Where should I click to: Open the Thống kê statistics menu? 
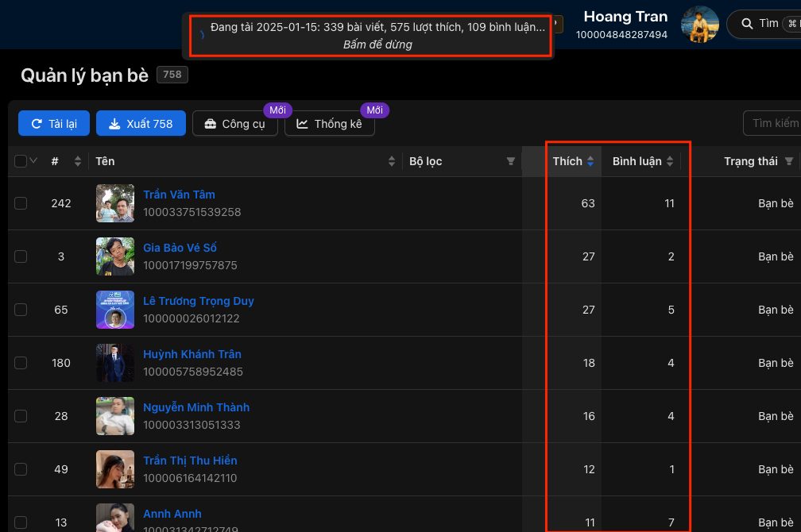coord(330,124)
